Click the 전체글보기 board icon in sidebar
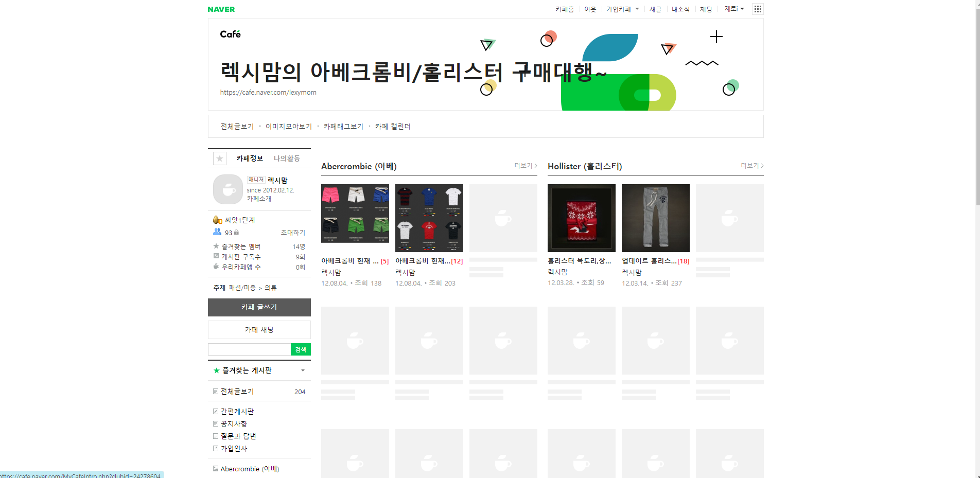 click(x=216, y=392)
